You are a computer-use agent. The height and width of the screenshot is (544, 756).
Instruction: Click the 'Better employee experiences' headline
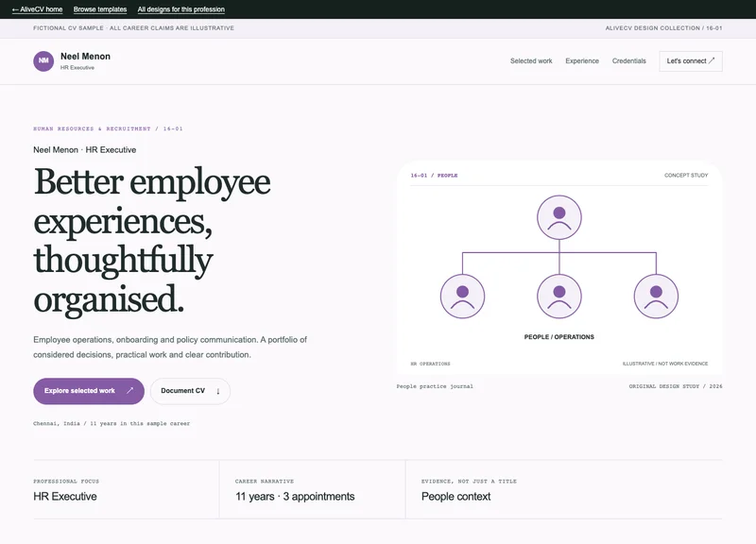point(152,240)
